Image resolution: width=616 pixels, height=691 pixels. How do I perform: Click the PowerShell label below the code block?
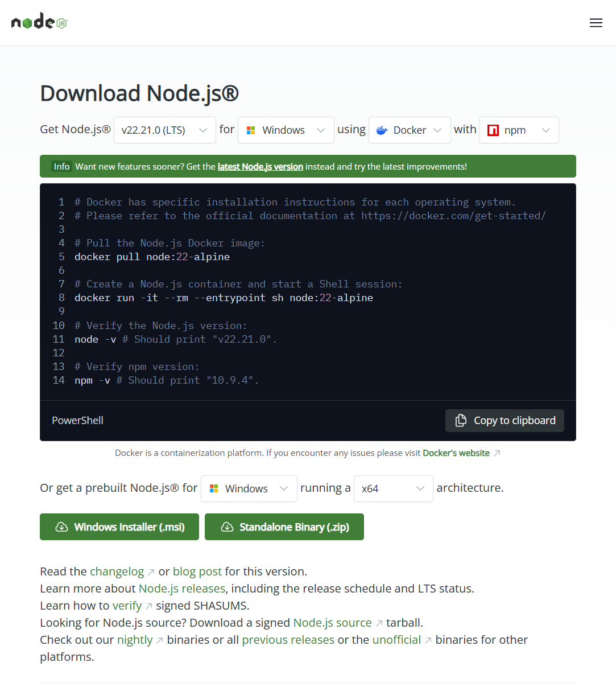pos(77,420)
